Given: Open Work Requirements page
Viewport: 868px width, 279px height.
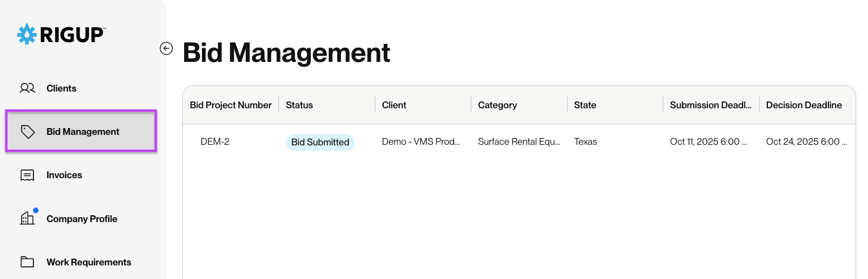Looking at the screenshot, I should 81,262.
